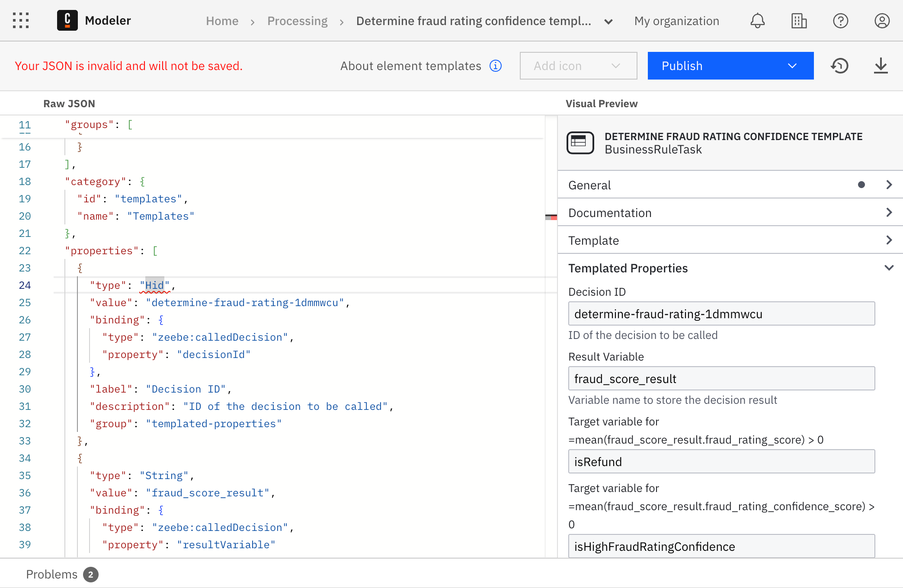The image size is (903, 588).
Task: Open About element templates link
Action: click(x=411, y=66)
